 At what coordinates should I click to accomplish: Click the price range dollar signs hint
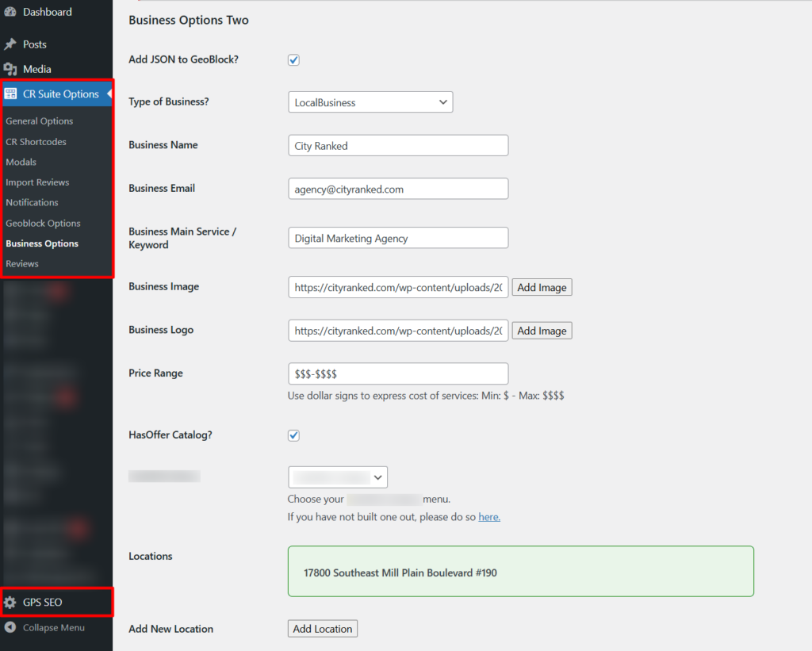point(426,396)
